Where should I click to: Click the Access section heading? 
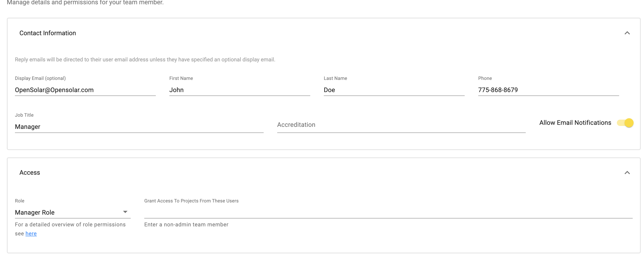coord(30,173)
